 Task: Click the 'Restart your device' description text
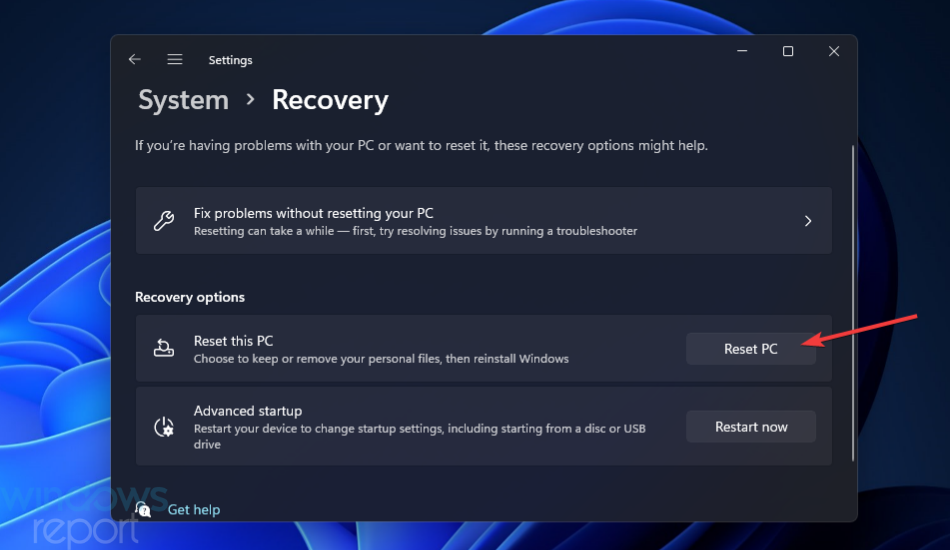coord(419,436)
